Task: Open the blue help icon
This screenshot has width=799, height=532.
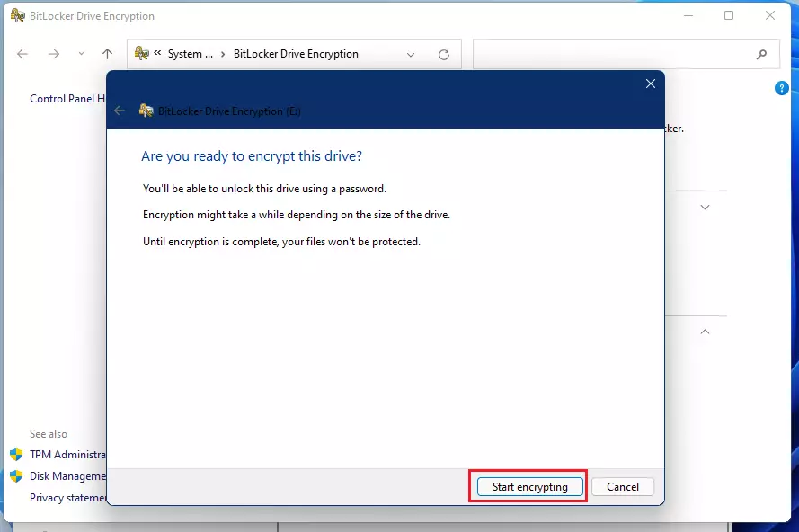Action: tap(781, 88)
